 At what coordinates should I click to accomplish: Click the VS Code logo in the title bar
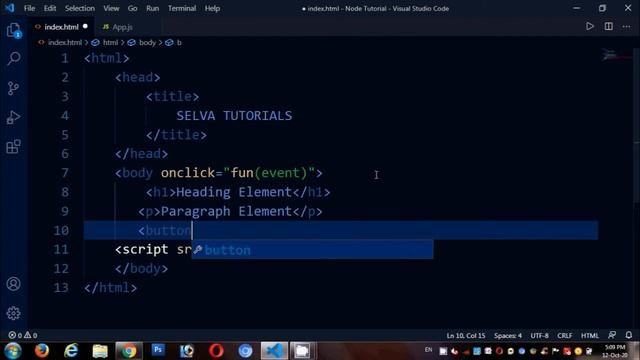coord(9,8)
